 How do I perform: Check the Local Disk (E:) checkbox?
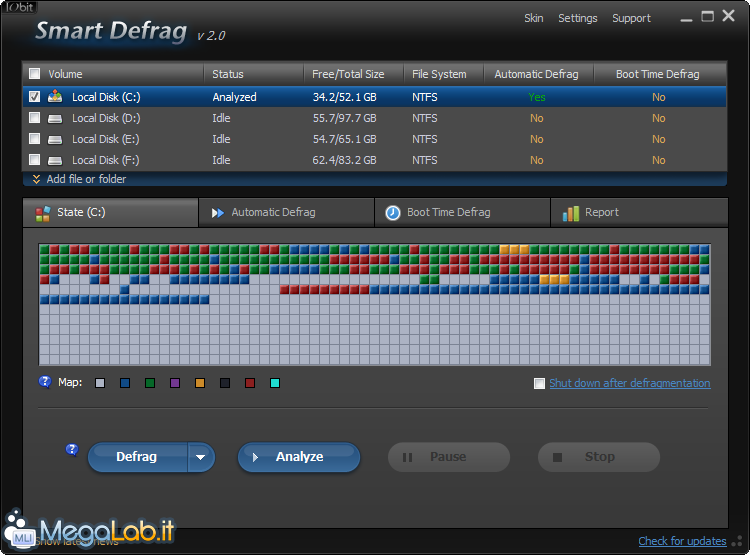pyautogui.click(x=34, y=139)
